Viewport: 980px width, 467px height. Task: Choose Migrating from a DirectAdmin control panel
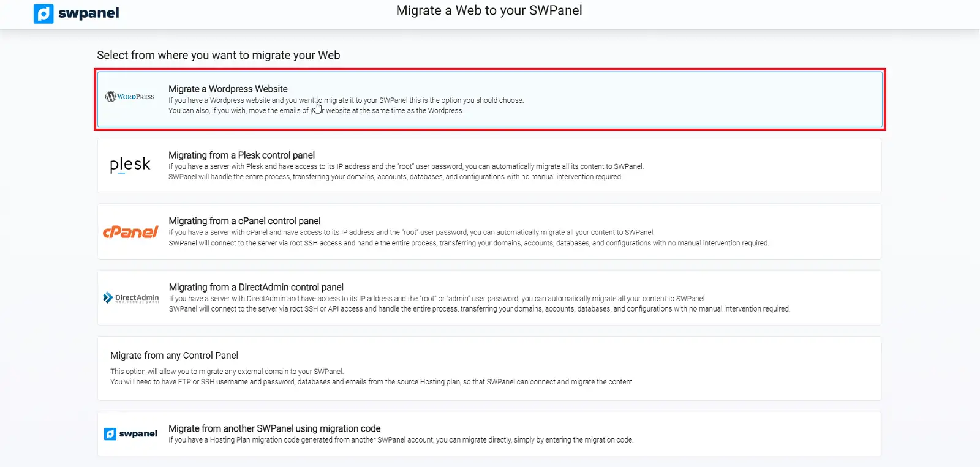pos(489,297)
